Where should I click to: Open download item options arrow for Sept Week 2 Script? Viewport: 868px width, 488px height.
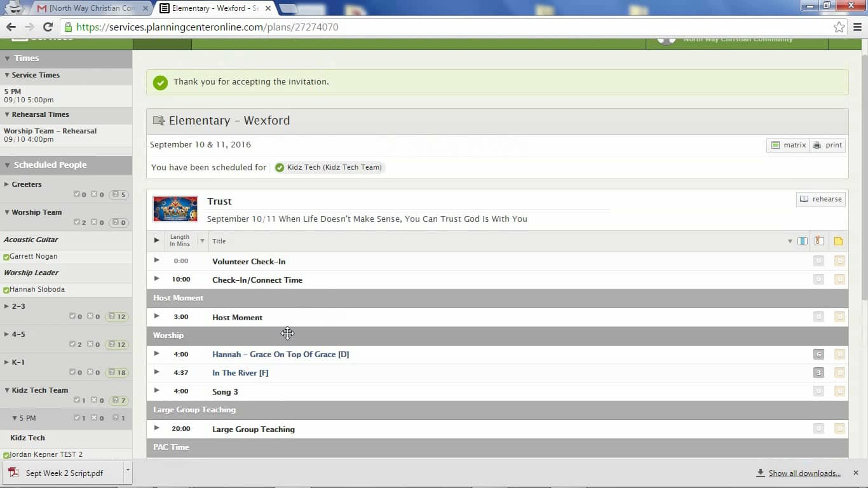click(128, 471)
